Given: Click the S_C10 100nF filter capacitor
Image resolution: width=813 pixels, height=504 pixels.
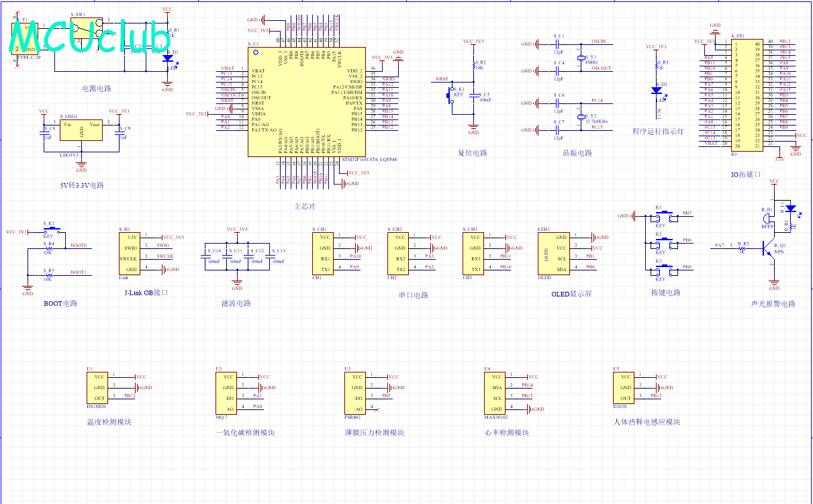Looking at the screenshot, I should click(x=205, y=255).
